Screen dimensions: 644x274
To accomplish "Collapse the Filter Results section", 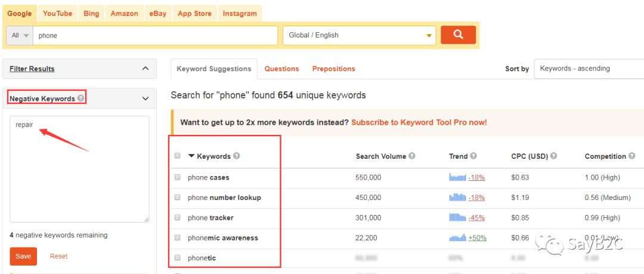I will [x=145, y=69].
